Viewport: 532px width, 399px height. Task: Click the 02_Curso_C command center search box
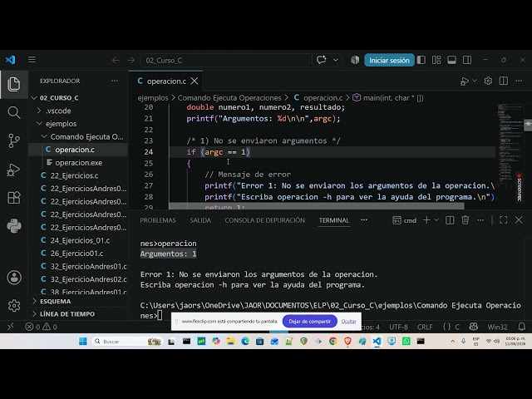(x=226, y=61)
